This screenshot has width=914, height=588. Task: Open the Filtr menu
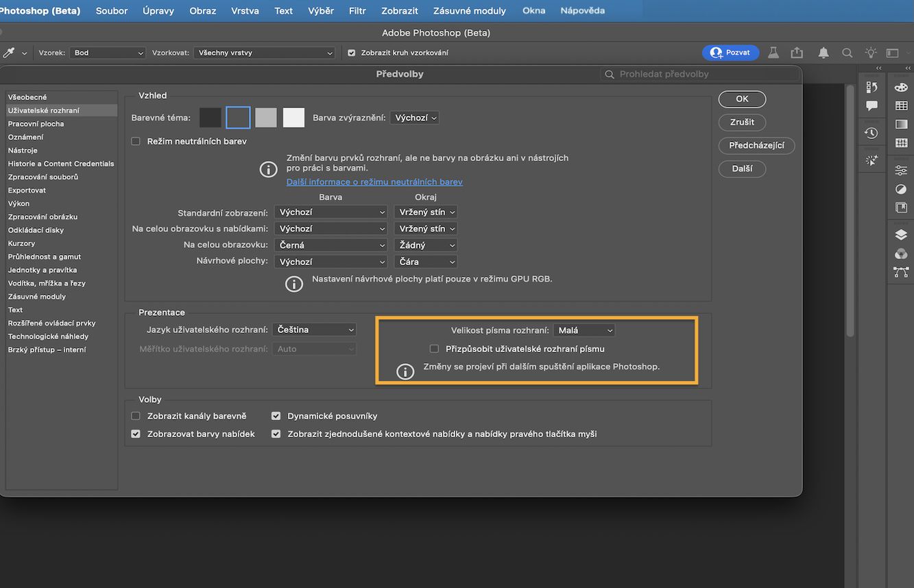[357, 10]
